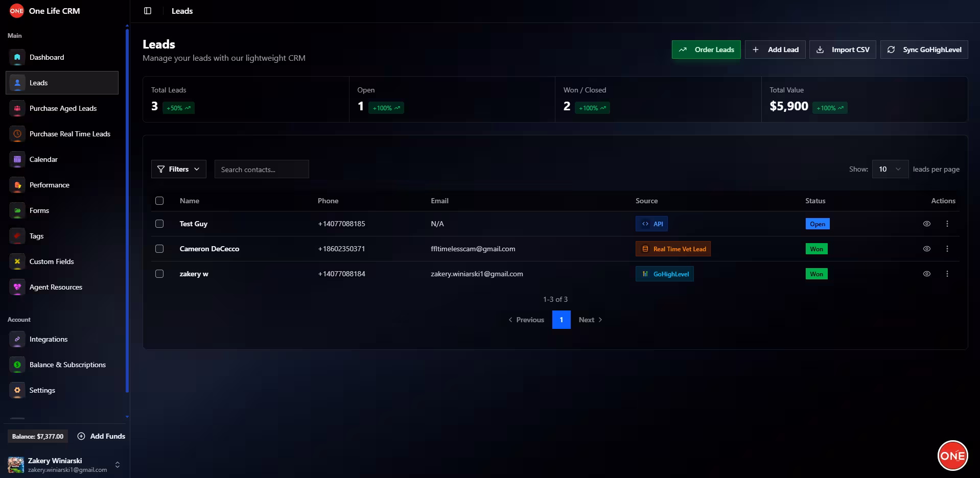Viewport: 980px width, 478px height.
Task: Expand the Filters dropdown
Action: click(178, 169)
